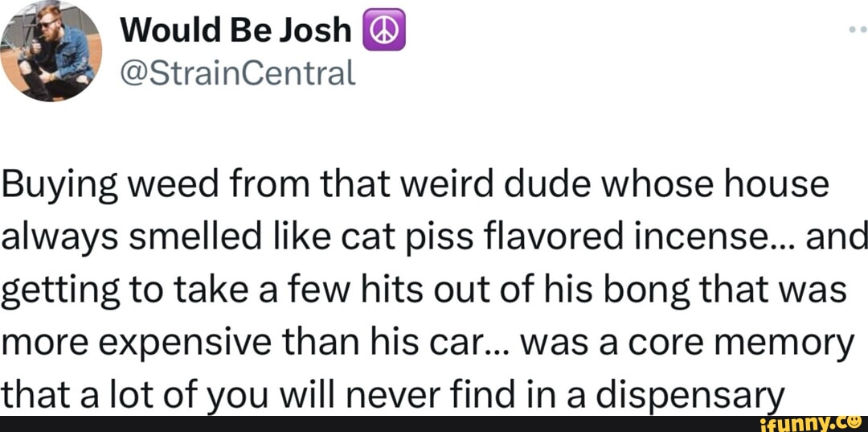This screenshot has width=868, height=432.
Task: Click the word "incense" in the tweet
Action: pyautogui.click(x=691, y=238)
